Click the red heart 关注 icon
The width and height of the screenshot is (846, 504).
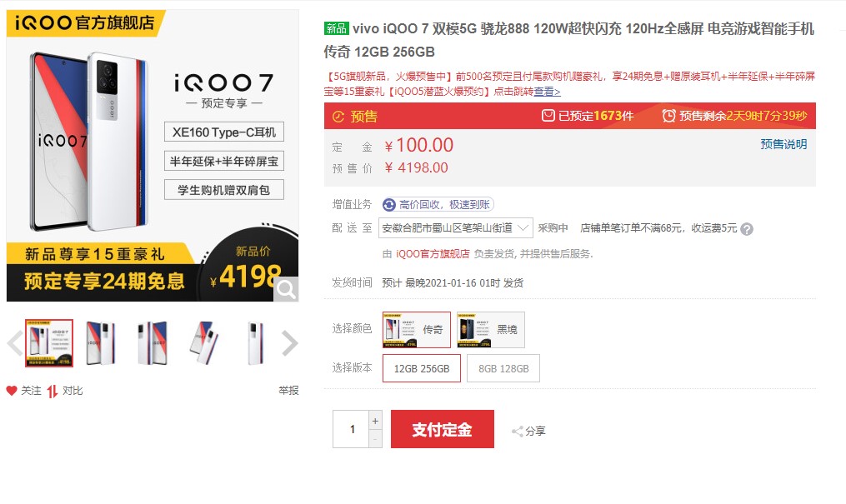click(x=12, y=391)
